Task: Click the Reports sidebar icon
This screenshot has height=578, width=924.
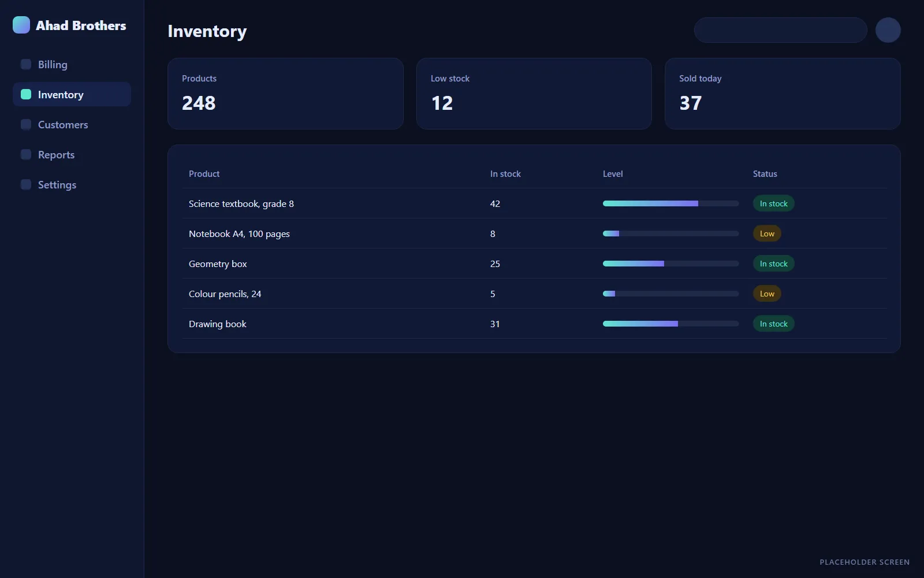Action: coord(26,154)
